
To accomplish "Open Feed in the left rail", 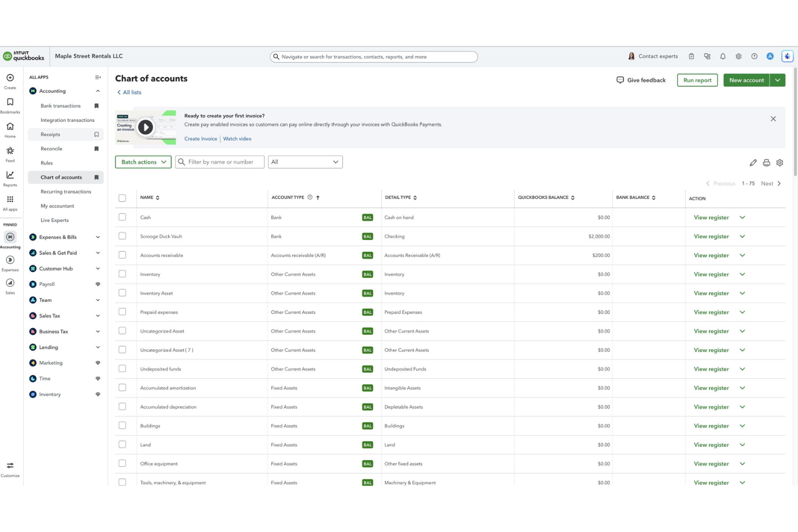I will (x=10, y=154).
